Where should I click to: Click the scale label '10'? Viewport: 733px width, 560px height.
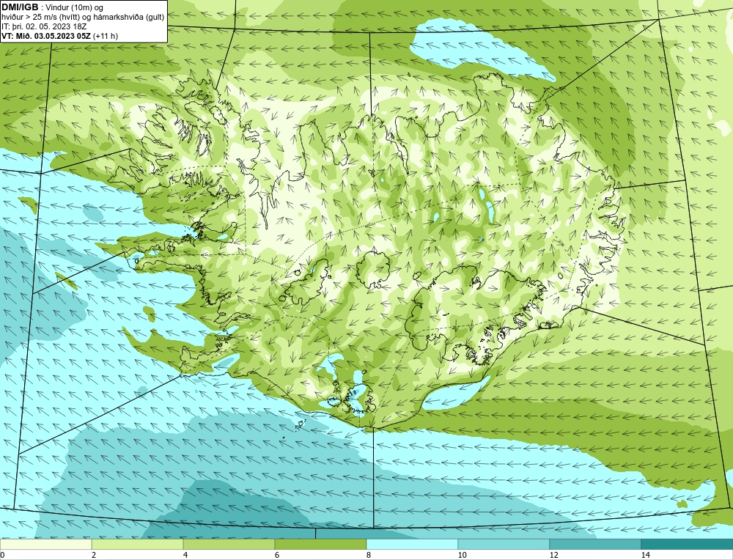pyautogui.click(x=463, y=555)
